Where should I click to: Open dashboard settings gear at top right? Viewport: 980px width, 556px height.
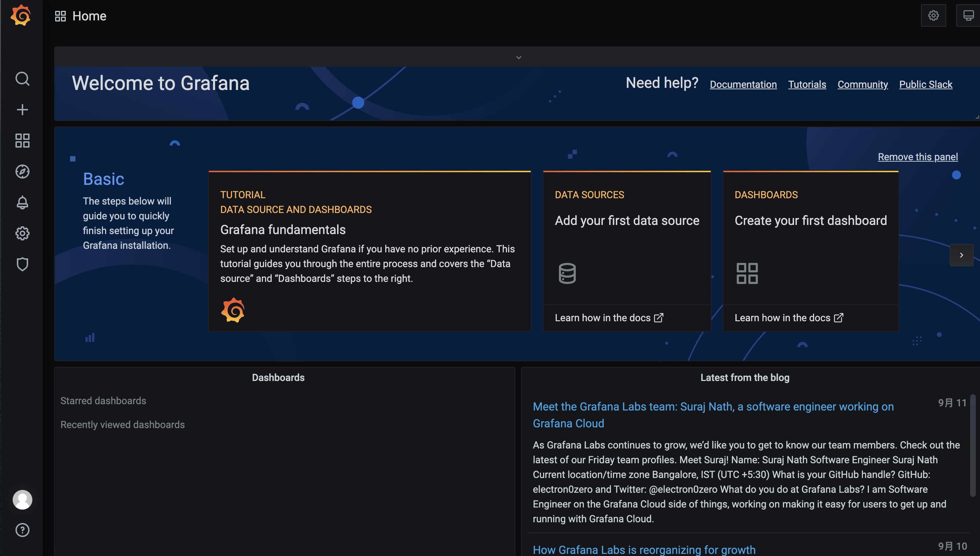tap(933, 15)
